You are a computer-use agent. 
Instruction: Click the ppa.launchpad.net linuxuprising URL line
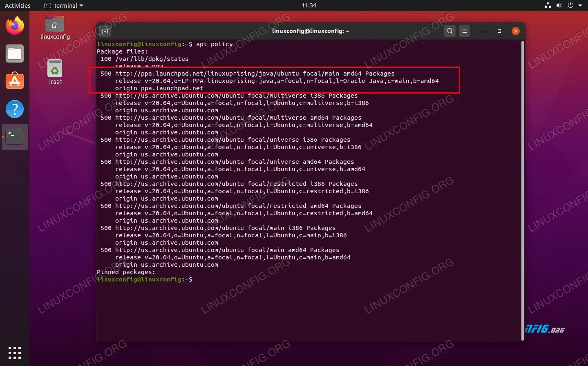point(248,74)
